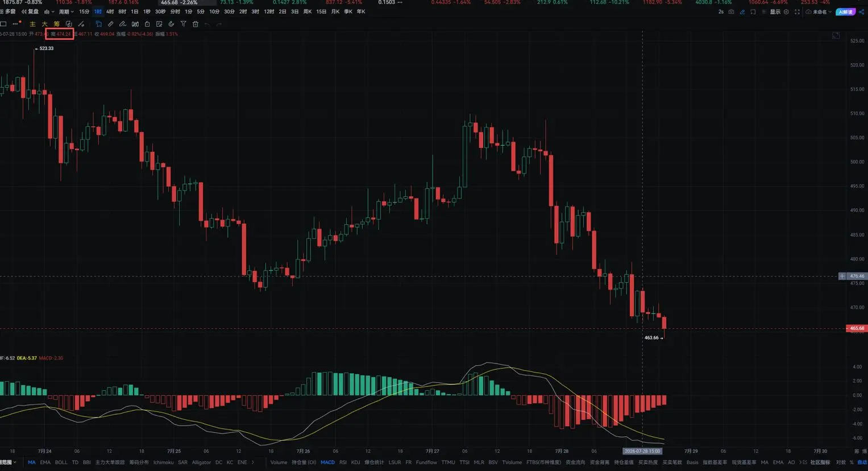Image resolution: width=868 pixels, height=471 pixels.
Task: Click the 多窗 multi-window button
Action: pyautogui.click(x=8, y=11)
